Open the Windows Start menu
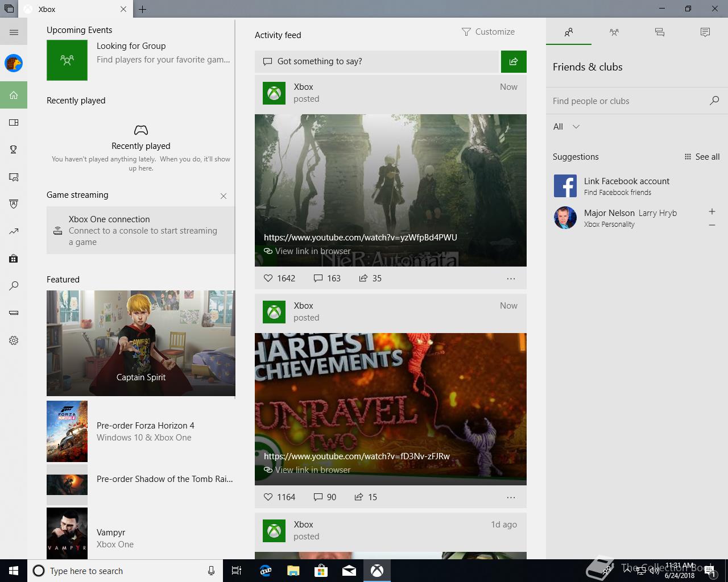This screenshot has width=728, height=582. [14, 571]
